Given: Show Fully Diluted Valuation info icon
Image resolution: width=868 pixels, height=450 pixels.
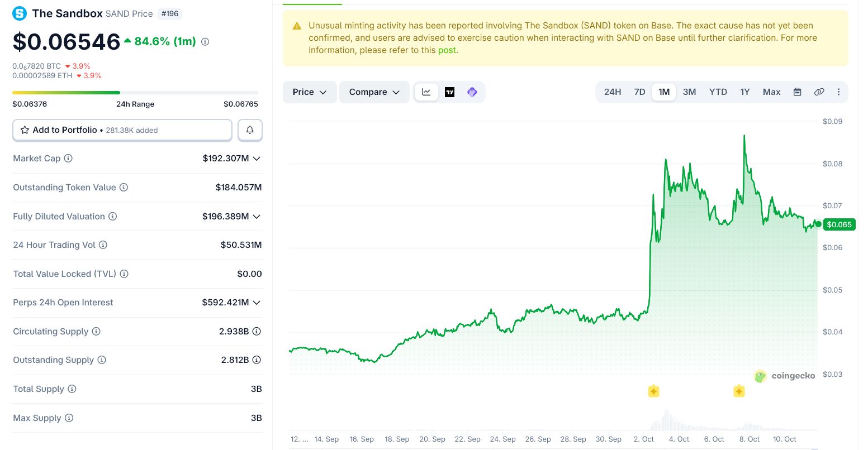Looking at the screenshot, I should point(113,217).
